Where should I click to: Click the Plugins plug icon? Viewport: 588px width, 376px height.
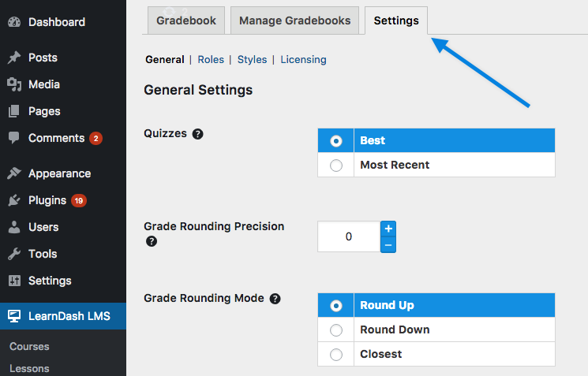click(14, 200)
